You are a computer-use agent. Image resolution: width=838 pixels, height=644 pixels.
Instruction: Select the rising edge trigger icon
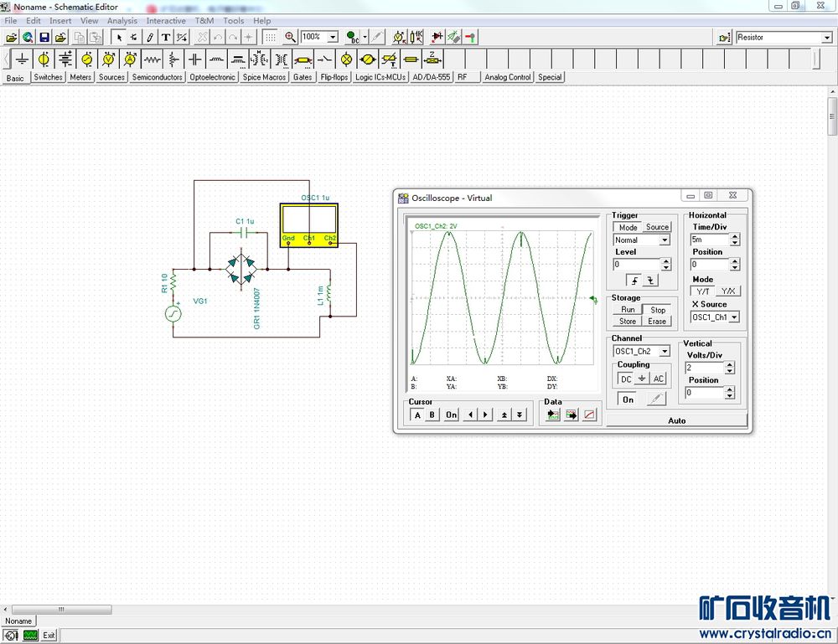pyautogui.click(x=634, y=281)
